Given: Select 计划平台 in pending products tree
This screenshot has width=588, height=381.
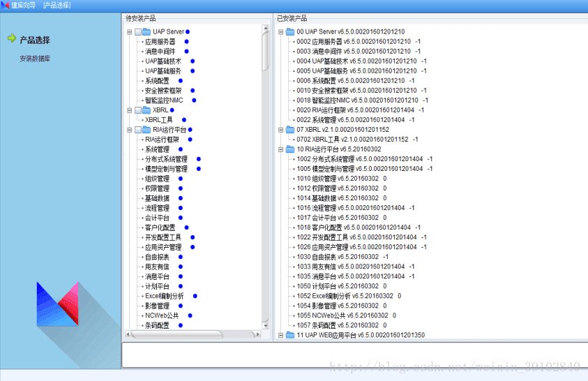Looking at the screenshot, I should pyautogui.click(x=157, y=287).
